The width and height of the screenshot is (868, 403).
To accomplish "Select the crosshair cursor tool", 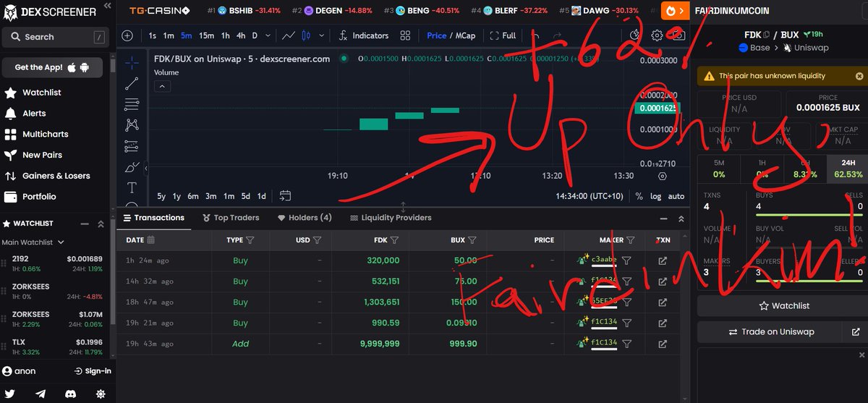I will coord(132,63).
